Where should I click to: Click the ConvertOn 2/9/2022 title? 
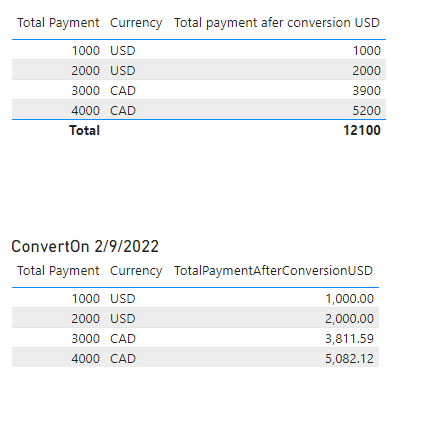(x=85, y=247)
